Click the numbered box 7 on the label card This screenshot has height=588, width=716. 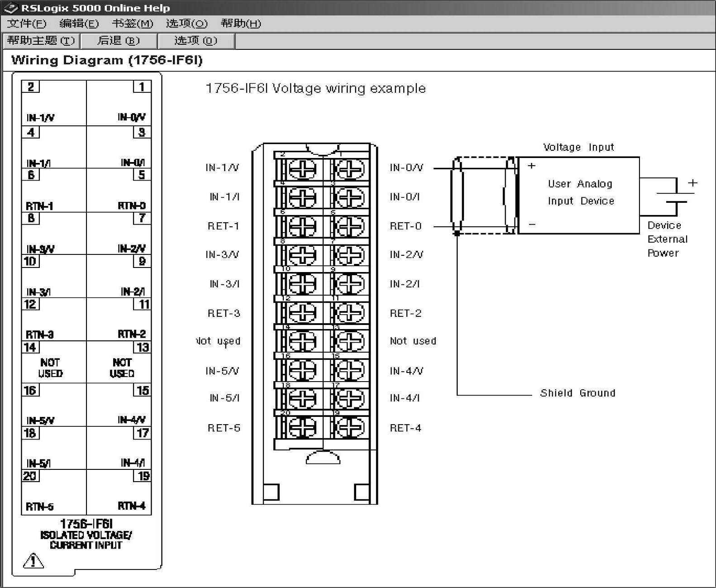[x=142, y=218]
